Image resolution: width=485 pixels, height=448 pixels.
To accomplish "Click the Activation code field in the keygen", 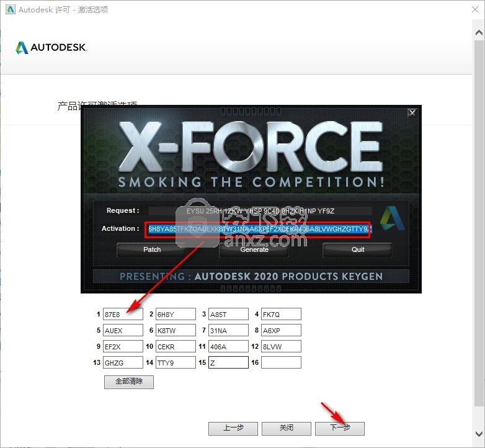I will 260,229.
